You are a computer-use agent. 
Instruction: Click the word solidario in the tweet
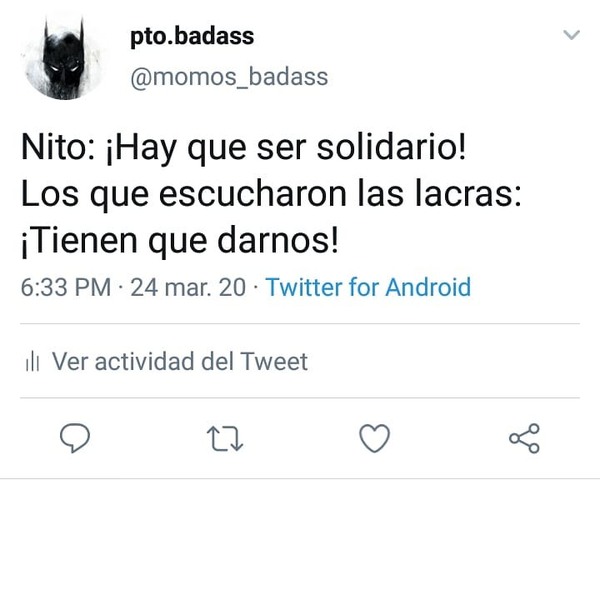(x=391, y=147)
